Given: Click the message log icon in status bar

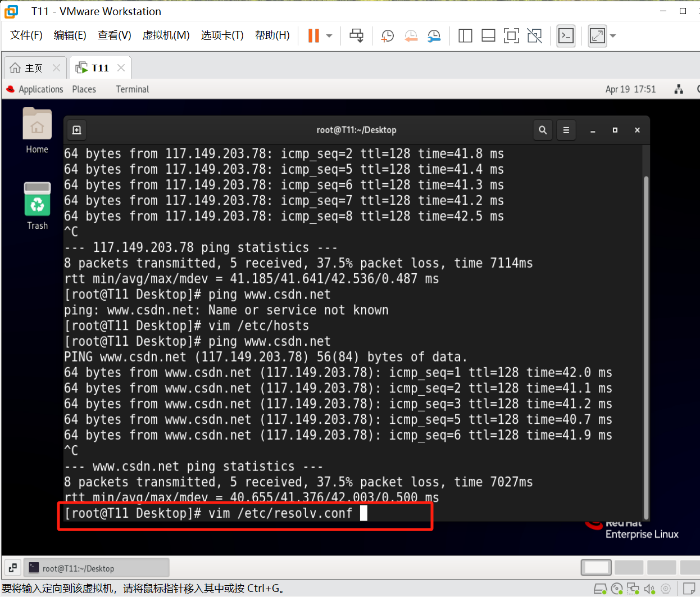Looking at the screenshot, I should [x=689, y=589].
